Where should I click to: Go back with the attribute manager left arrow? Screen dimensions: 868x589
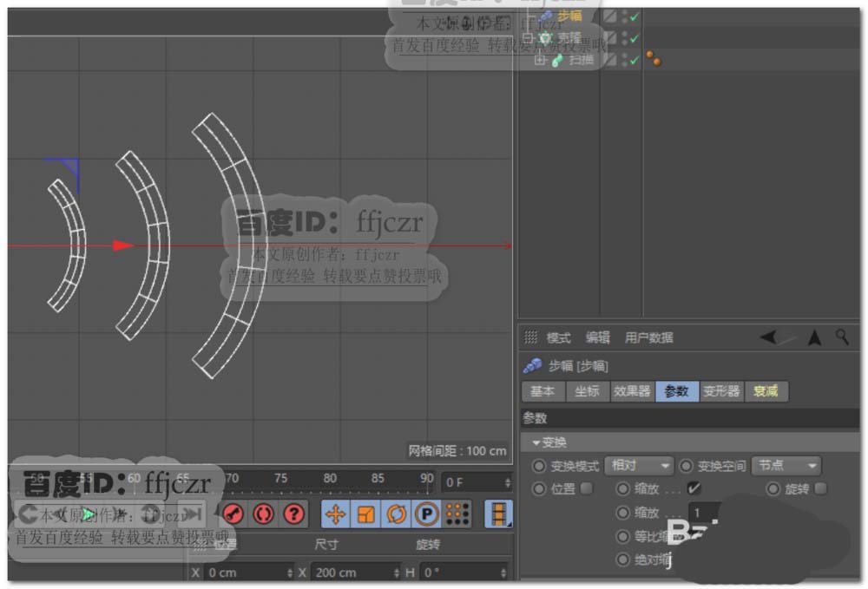tap(769, 337)
